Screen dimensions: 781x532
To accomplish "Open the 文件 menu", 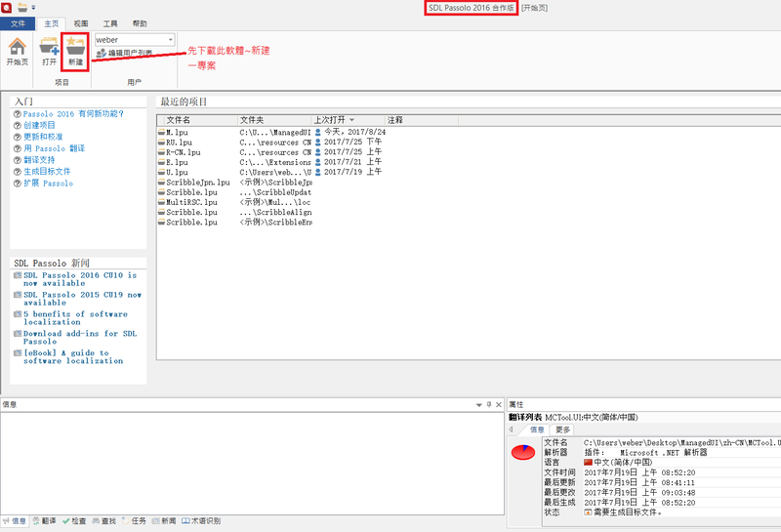I will point(18,22).
